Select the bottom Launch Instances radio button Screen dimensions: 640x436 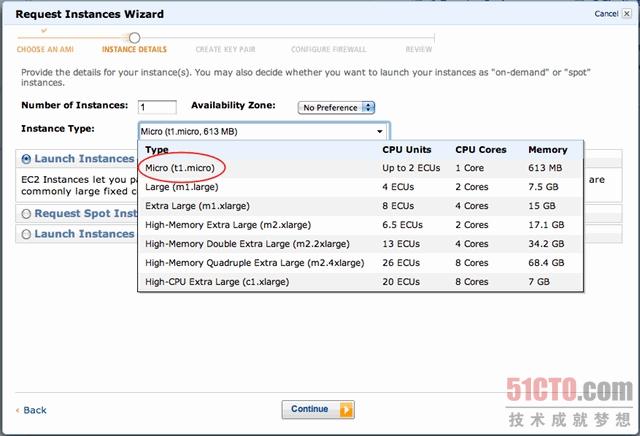point(26,234)
